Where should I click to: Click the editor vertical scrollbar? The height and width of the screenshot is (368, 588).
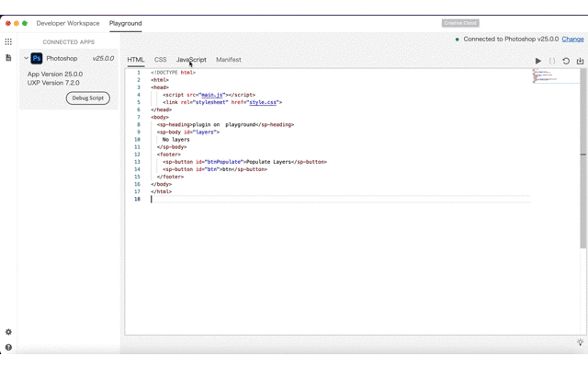[x=583, y=156]
